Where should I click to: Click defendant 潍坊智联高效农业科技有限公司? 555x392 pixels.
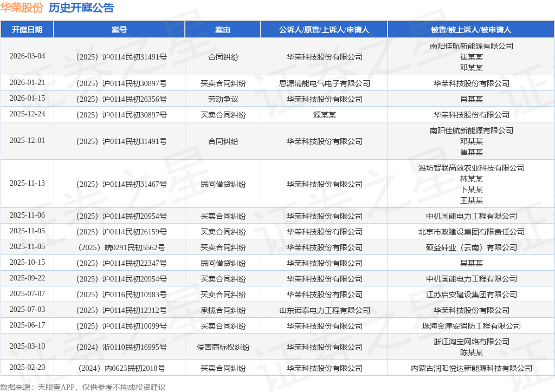[472, 168]
